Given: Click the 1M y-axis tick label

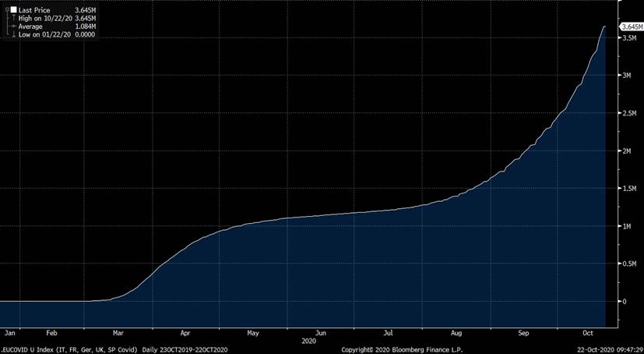Looking at the screenshot, I should click(625, 226).
